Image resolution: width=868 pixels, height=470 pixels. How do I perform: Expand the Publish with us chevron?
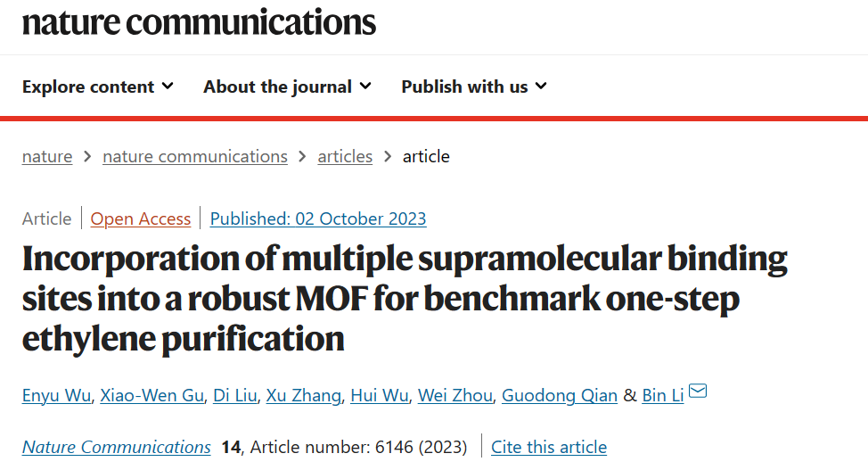(x=542, y=87)
